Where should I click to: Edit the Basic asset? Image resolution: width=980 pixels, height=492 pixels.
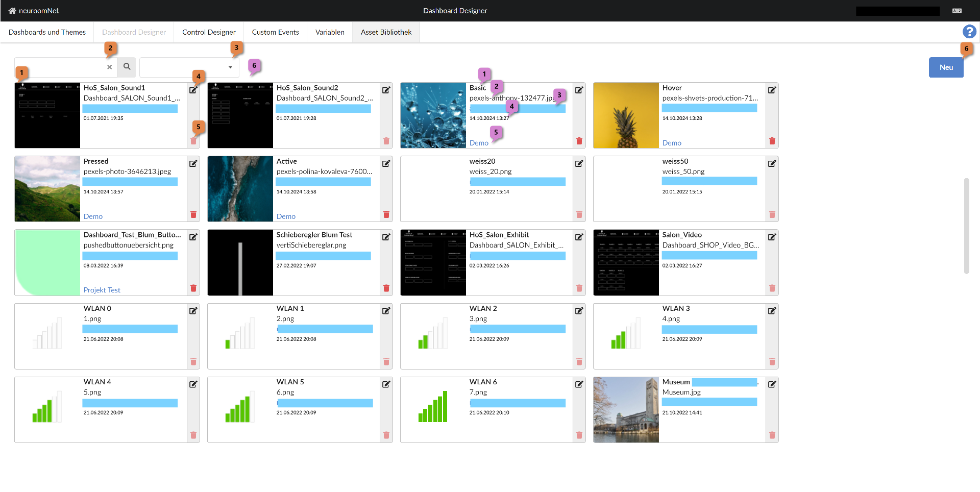coord(579,90)
